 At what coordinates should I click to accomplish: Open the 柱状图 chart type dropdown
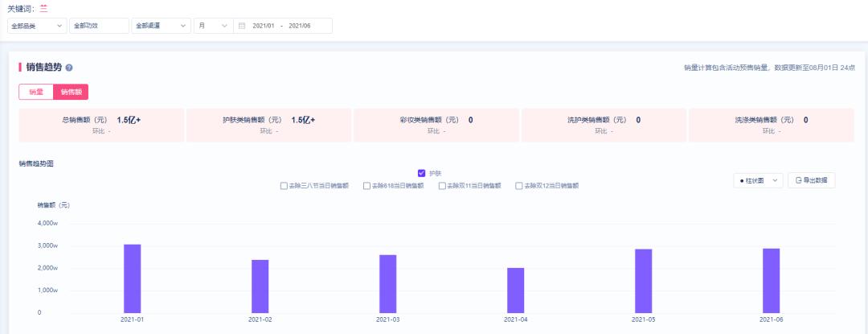(x=758, y=180)
